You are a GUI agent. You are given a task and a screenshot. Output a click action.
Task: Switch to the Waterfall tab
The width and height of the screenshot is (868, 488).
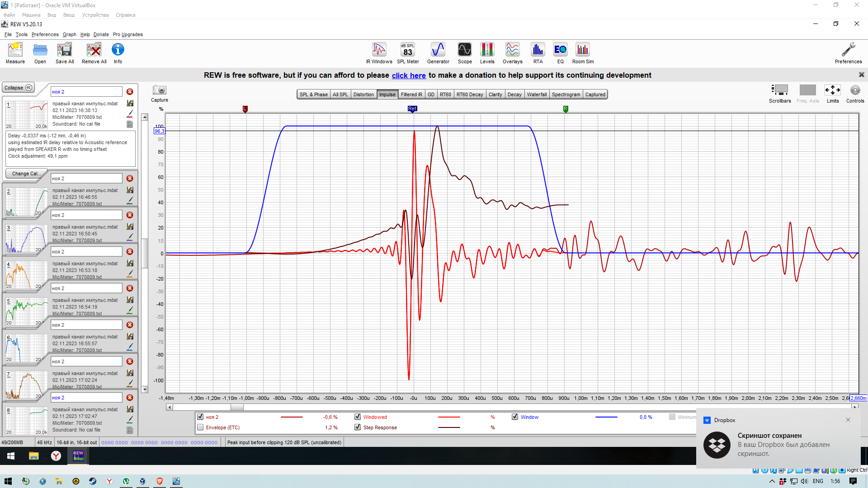pos(537,94)
